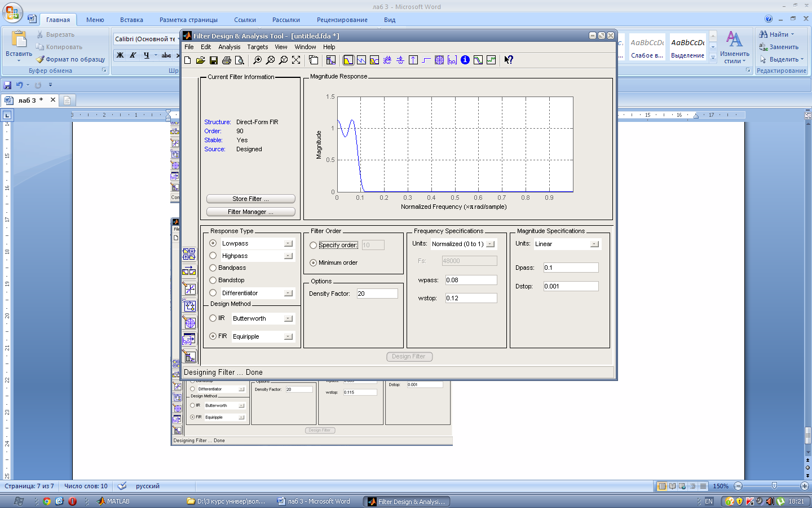Click the zoom out minus button in Word
The width and height of the screenshot is (812, 508).
738,486
